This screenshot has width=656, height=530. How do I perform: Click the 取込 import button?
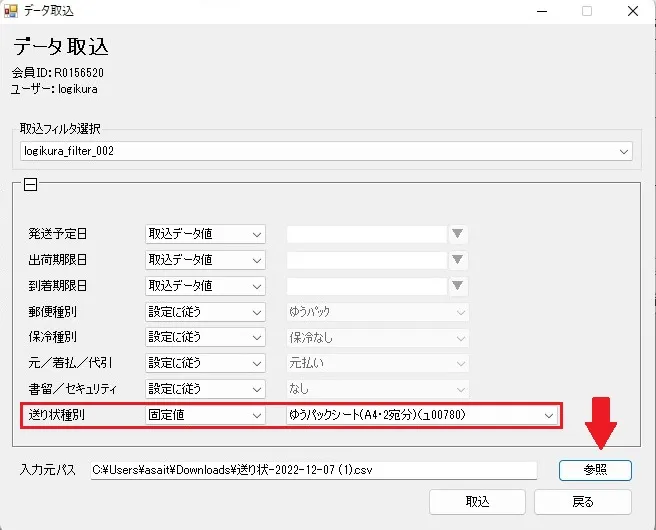477,502
